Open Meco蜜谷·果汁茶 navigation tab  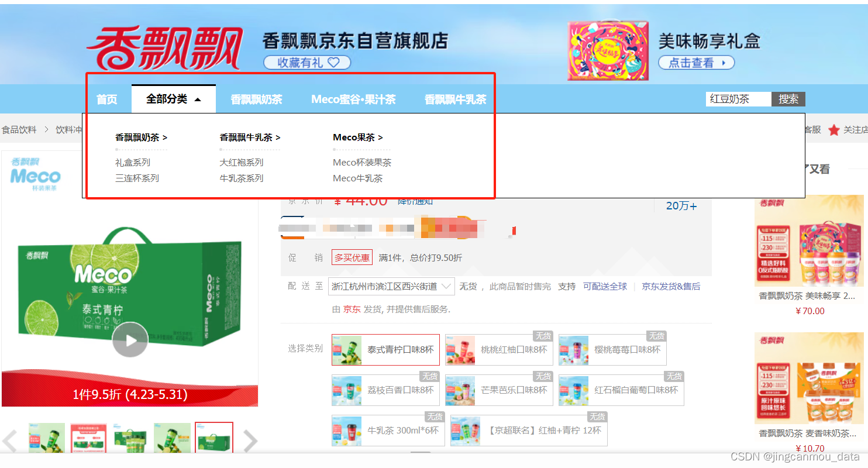353,99
